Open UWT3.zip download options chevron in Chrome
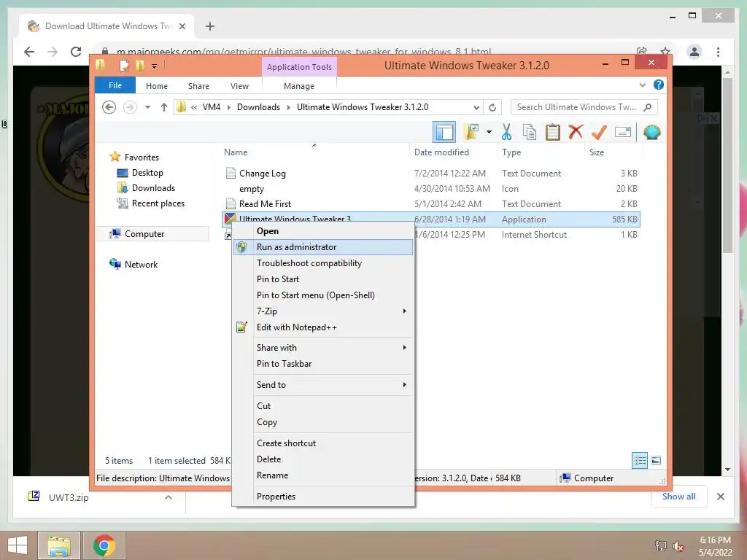This screenshot has height=560, width=747. pyautogui.click(x=169, y=497)
